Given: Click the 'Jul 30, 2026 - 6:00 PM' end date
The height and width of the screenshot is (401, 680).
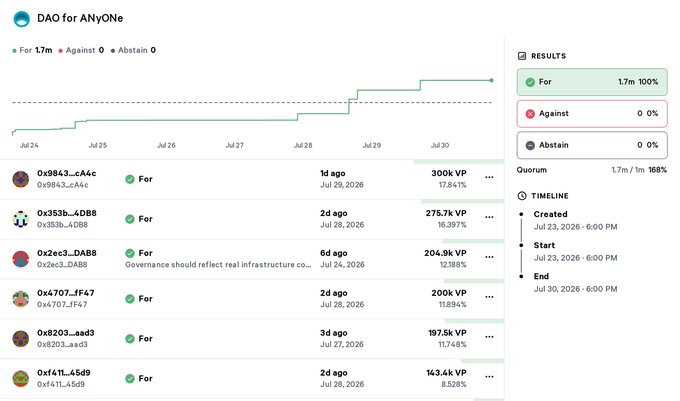Looking at the screenshot, I should 575,289.
